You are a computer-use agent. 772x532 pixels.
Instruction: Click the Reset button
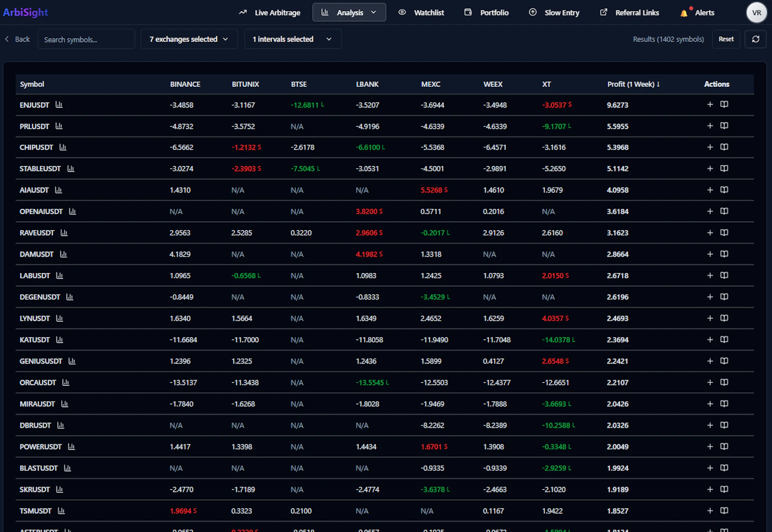[726, 39]
